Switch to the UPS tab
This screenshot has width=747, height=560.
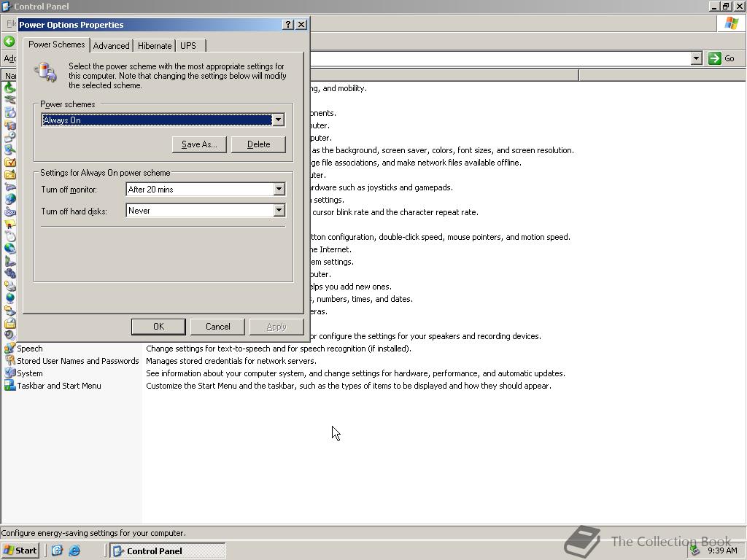click(188, 46)
